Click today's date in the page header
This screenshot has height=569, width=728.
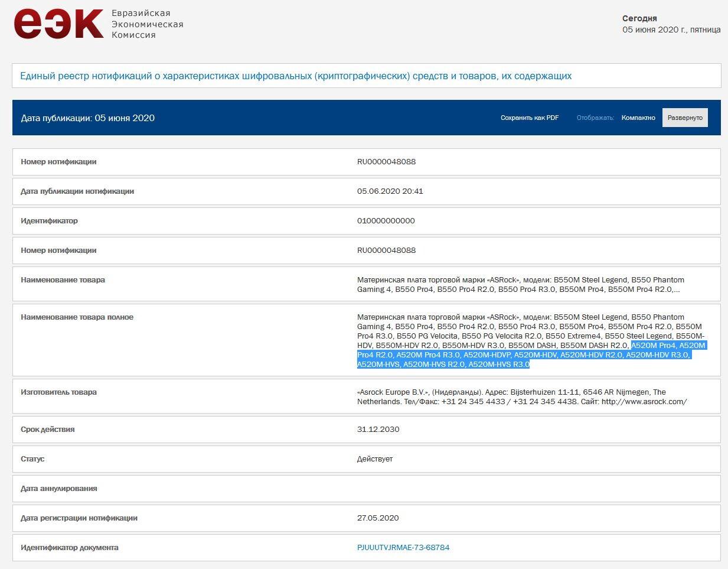tap(671, 30)
